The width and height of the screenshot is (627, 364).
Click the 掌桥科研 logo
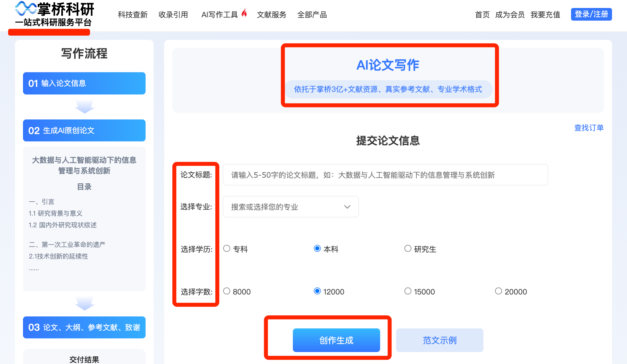pyautogui.click(x=55, y=14)
